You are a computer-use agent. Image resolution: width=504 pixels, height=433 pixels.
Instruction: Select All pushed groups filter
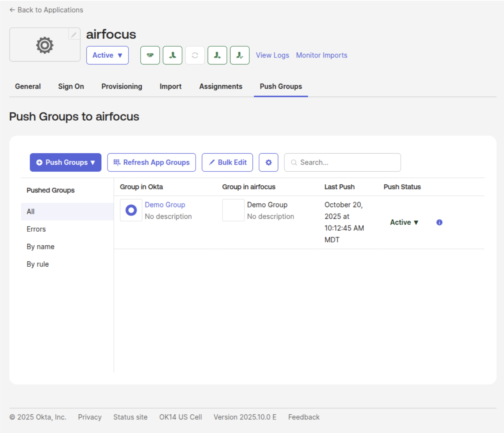[x=67, y=212]
